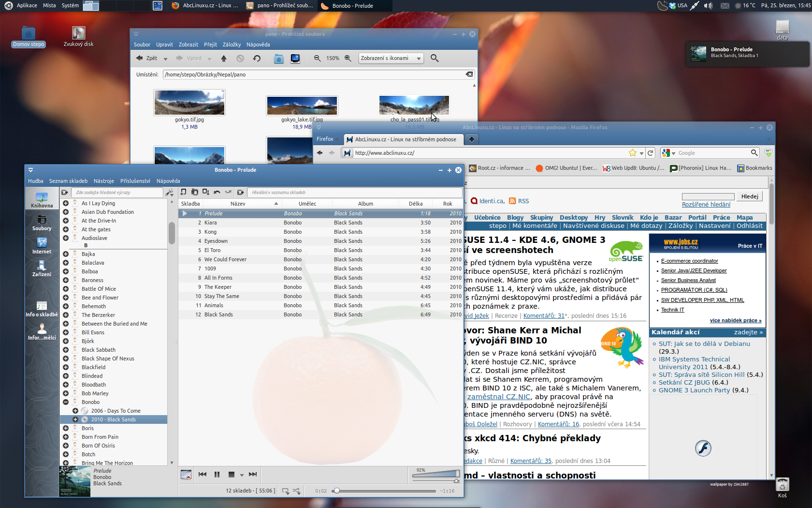The height and width of the screenshot is (508, 812).
Task: Open the Hudba menu in the music player
Action: pos(36,181)
